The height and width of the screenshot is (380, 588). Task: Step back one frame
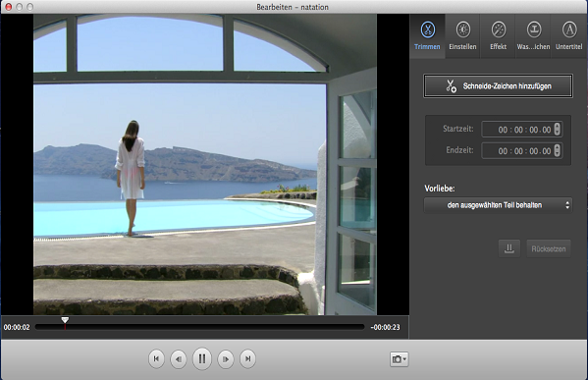coord(179,359)
